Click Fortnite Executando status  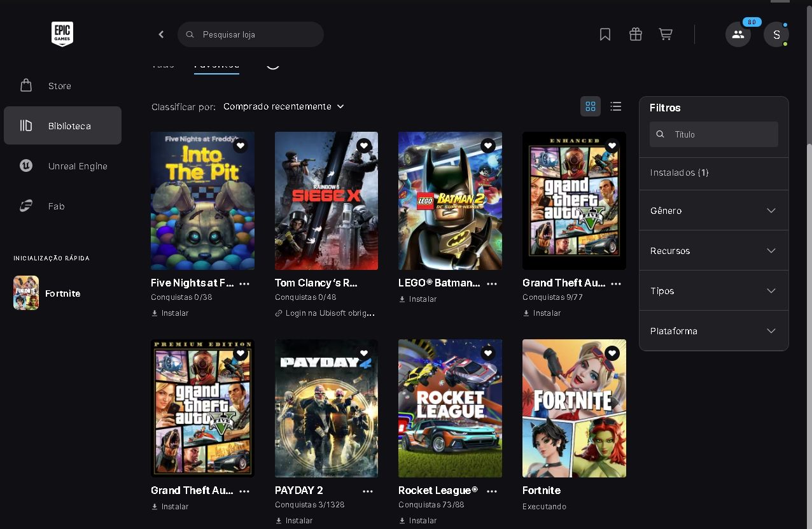pyautogui.click(x=544, y=507)
